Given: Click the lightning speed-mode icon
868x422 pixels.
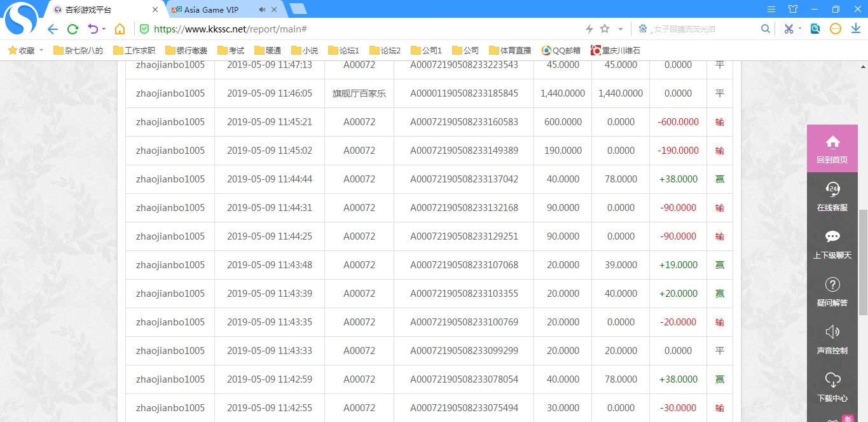Looking at the screenshot, I should click(x=589, y=29).
